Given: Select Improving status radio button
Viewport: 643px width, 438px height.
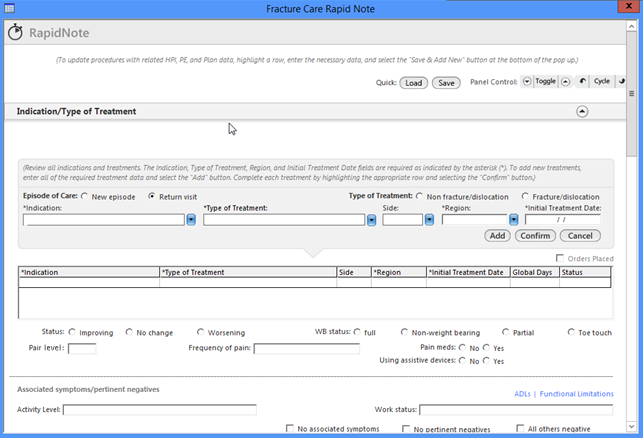Looking at the screenshot, I should tap(72, 332).
